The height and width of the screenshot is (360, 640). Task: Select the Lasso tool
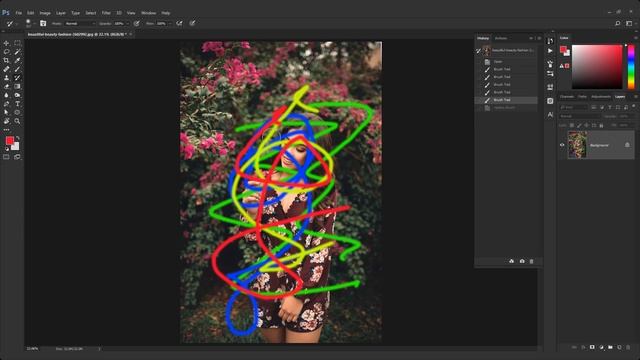click(6, 52)
